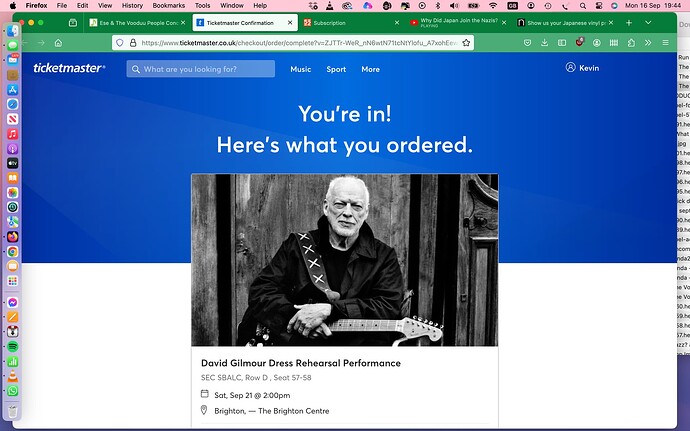690x431 pixels.
Task: Open the View menu
Action: pos(105,6)
